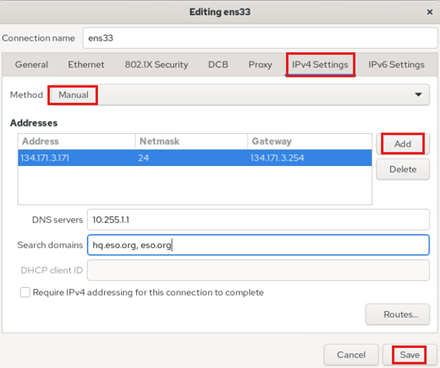Click the Netmask column header
The image size is (440, 368).
click(x=191, y=141)
